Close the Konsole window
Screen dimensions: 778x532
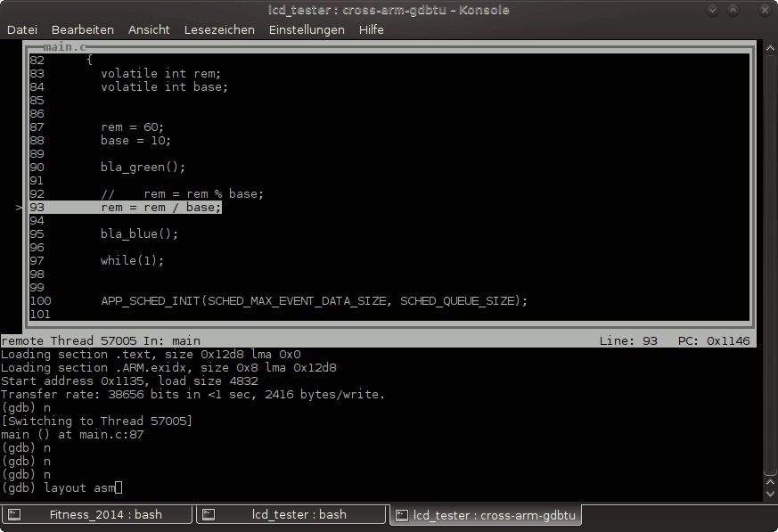[765, 10]
